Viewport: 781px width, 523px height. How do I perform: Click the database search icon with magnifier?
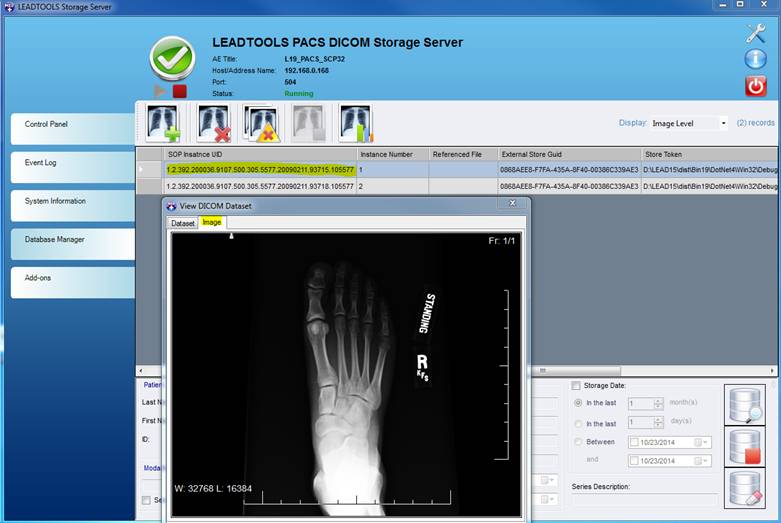tap(744, 405)
